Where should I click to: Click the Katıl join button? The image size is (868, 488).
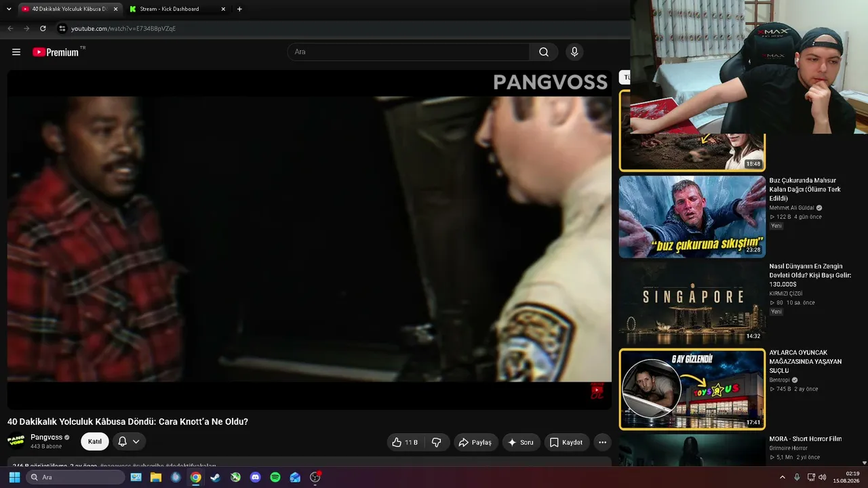coord(95,441)
